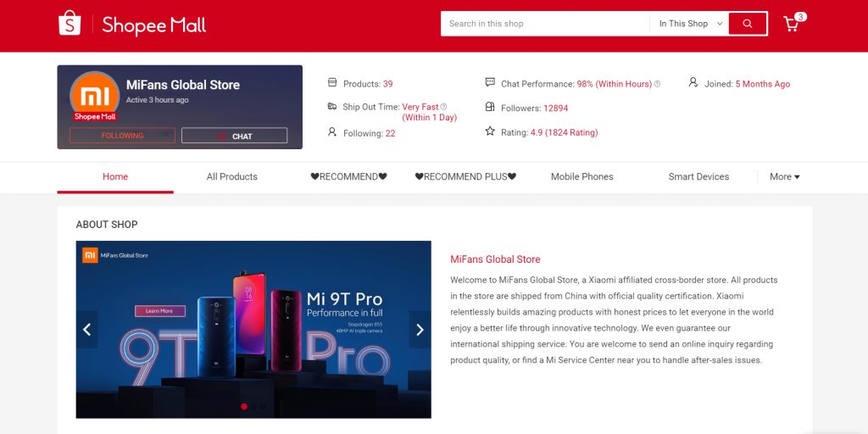
Task: Click the Rating star icon
Action: coord(490,131)
